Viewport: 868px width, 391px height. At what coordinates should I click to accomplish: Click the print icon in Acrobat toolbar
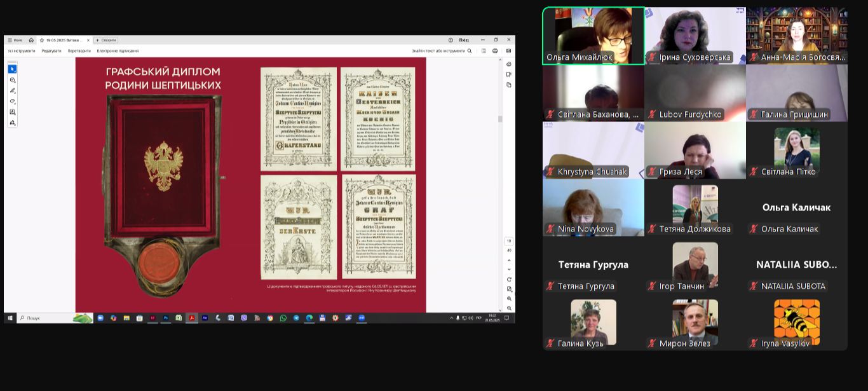495,51
